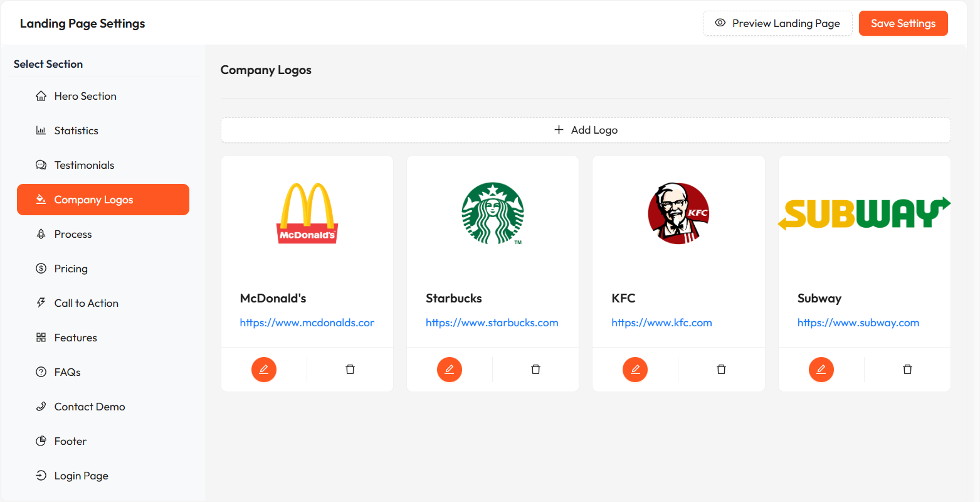980x502 pixels.
Task: Click the eye icon in Preview button
Action: [x=720, y=23]
